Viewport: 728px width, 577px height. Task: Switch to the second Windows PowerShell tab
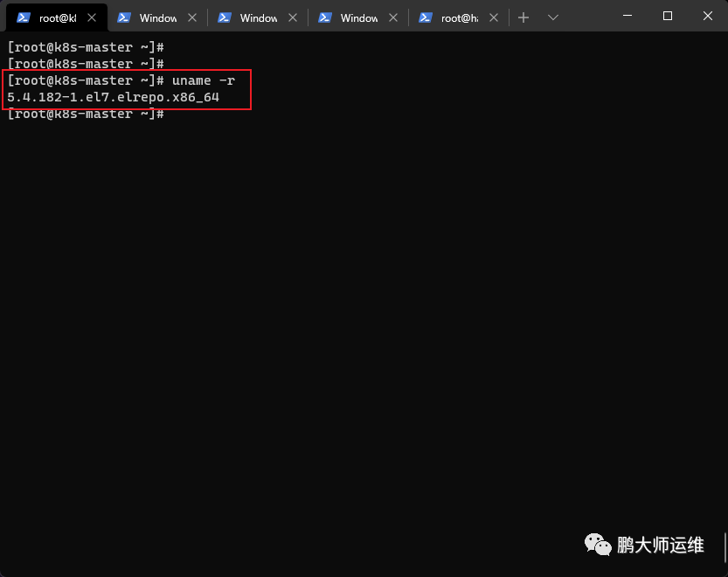(x=258, y=17)
